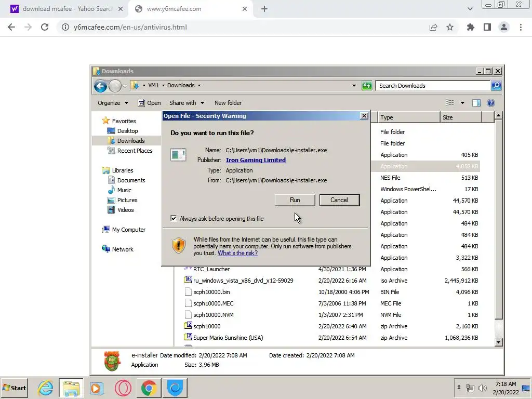Open Chrome three-dot menu

coord(521,27)
